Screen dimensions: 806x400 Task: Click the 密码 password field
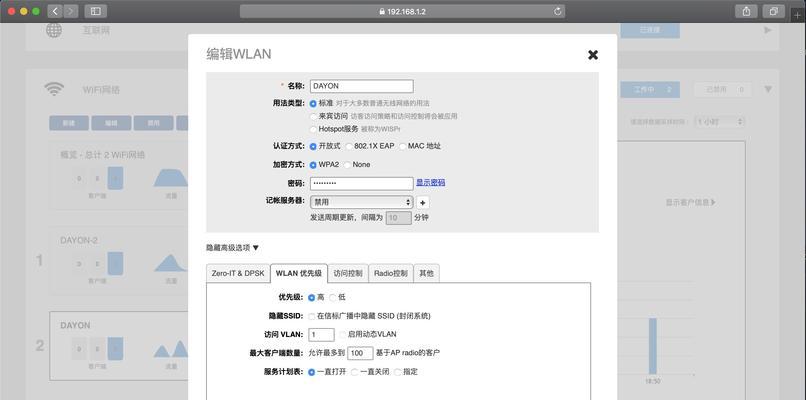(x=361, y=183)
